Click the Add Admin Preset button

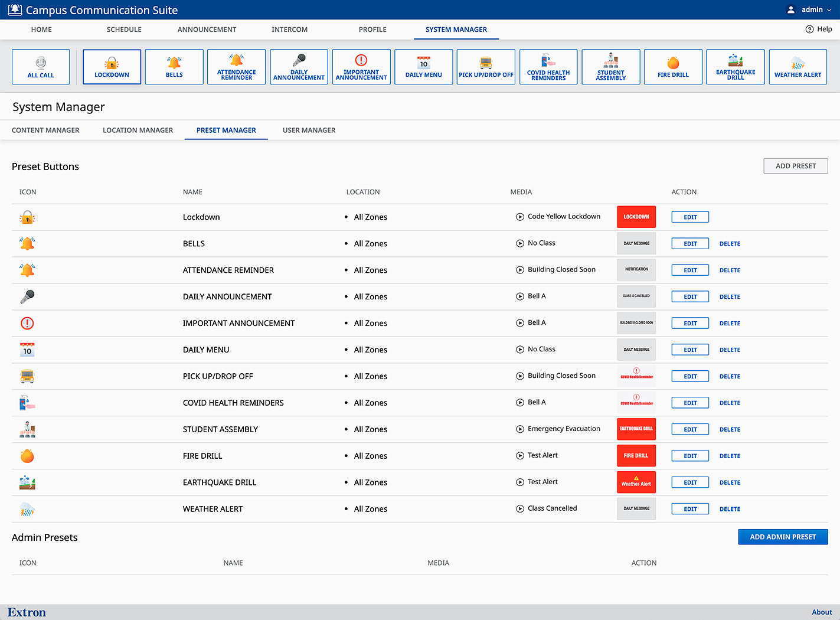tap(783, 537)
